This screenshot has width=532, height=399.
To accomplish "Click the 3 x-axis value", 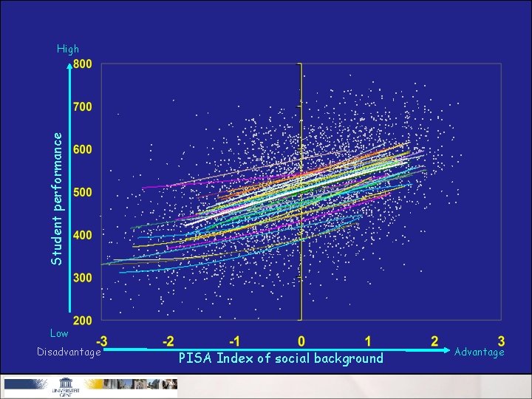I will tap(502, 341).
